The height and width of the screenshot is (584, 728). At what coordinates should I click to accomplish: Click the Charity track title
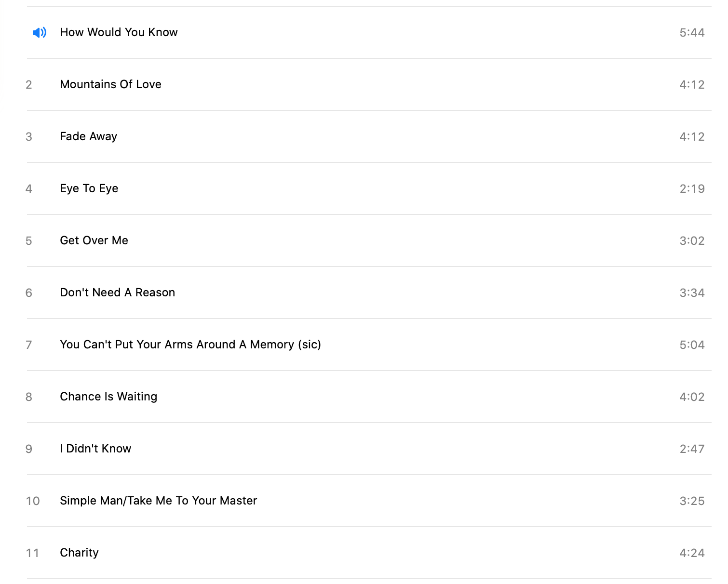coord(79,553)
